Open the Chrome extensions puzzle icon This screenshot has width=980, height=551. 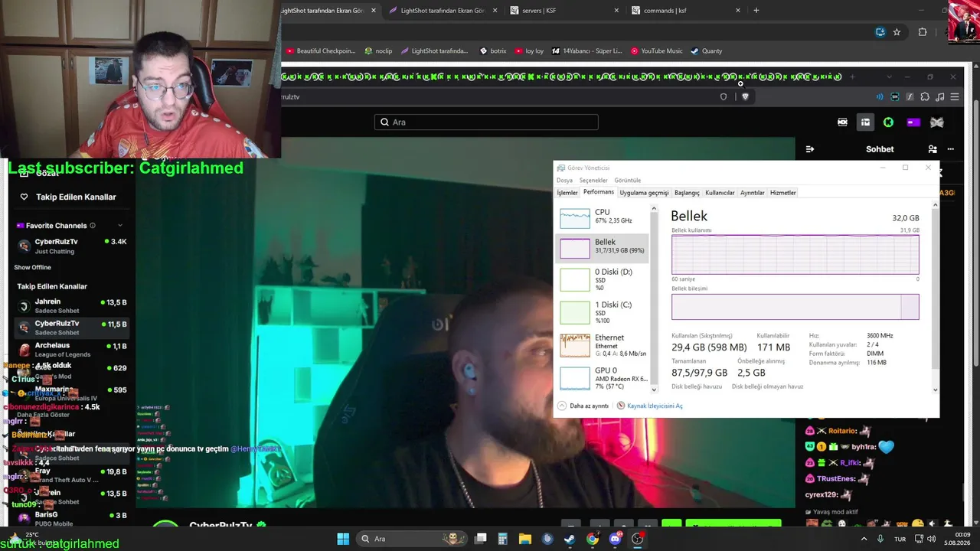click(922, 32)
